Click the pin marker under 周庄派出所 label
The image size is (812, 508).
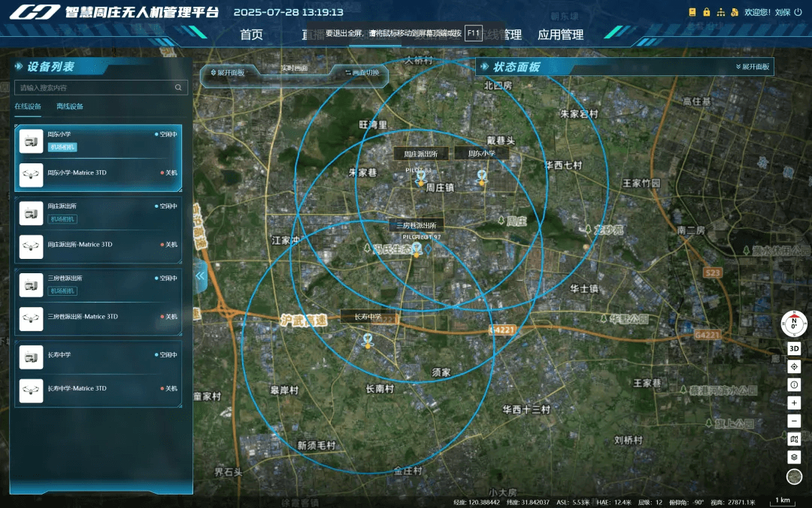[x=420, y=178]
